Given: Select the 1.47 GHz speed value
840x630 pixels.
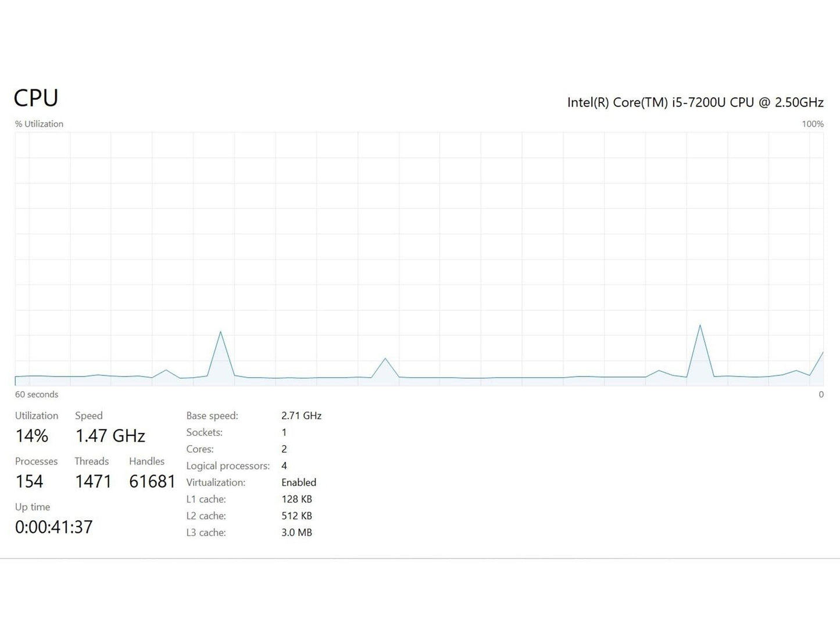Looking at the screenshot, I should tap(110, 436).
